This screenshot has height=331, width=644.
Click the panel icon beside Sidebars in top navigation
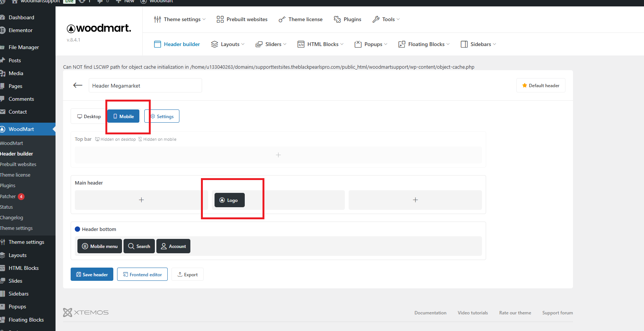coord(464,44)
